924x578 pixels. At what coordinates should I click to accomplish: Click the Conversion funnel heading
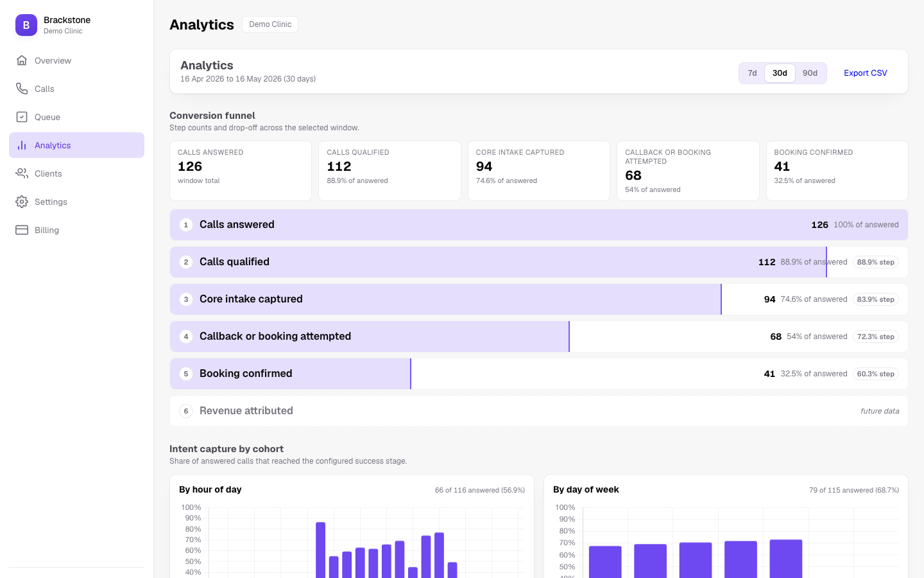[x=212, y=116]
